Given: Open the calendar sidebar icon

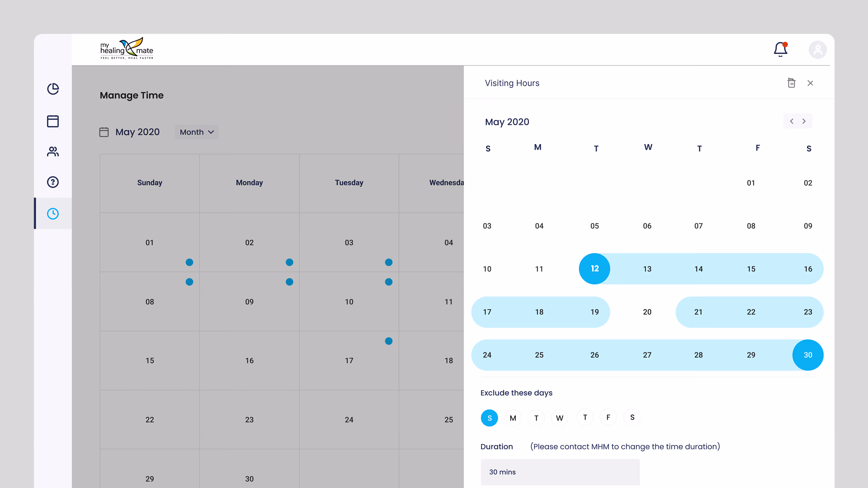Looking at the screenshot, I should 53,121.
